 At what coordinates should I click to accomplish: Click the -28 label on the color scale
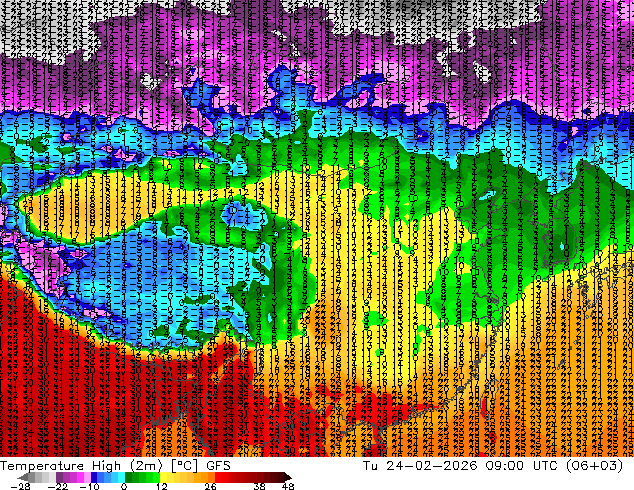pos(20,486)
